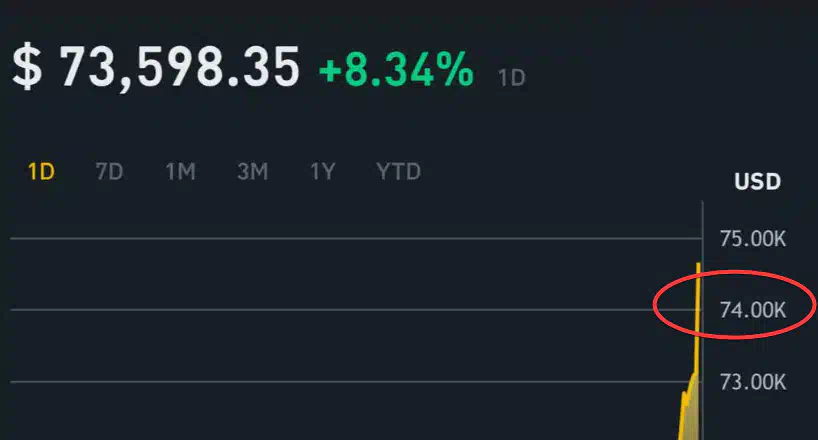Click the gray 1D label beside percentage

(x=512, y=78)
